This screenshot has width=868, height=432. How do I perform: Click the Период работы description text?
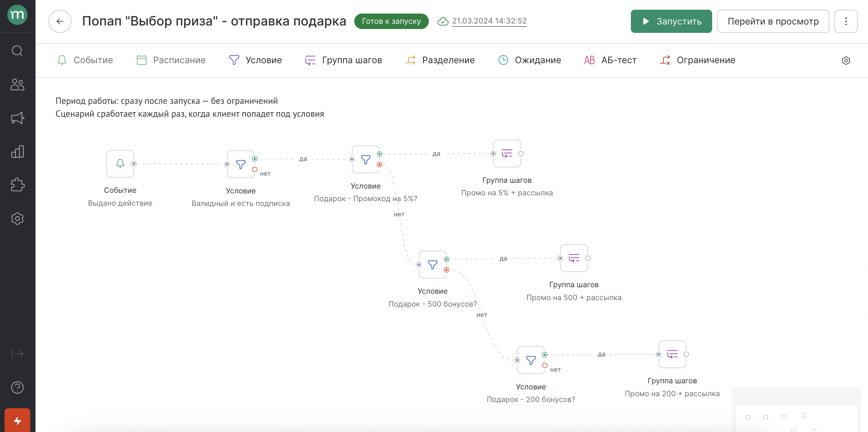167,101
